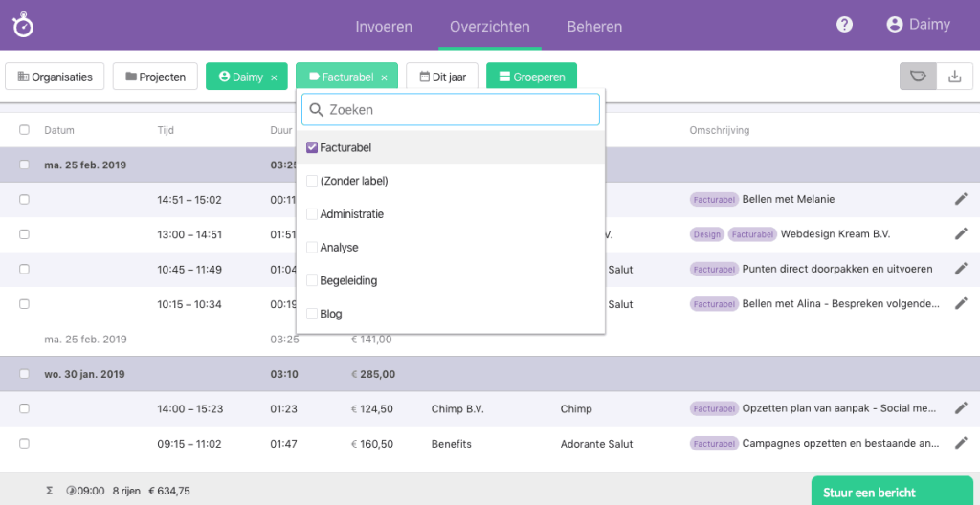
Task: Click the Stuur een bericht button
Action: [x=869, y=493]
